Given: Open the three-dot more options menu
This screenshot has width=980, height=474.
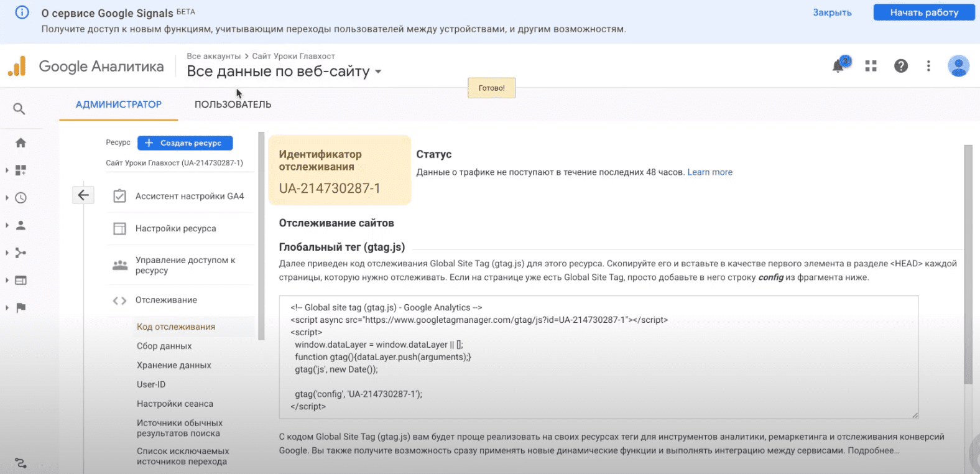Looking at the screenshot, I should click(928, 66).
